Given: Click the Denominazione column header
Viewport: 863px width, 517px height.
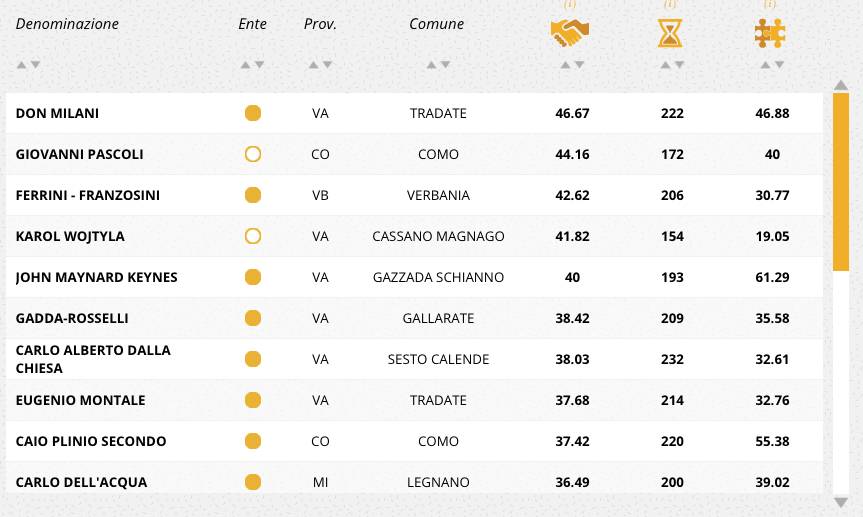Looking at the screenshot, I should (67, 24).
